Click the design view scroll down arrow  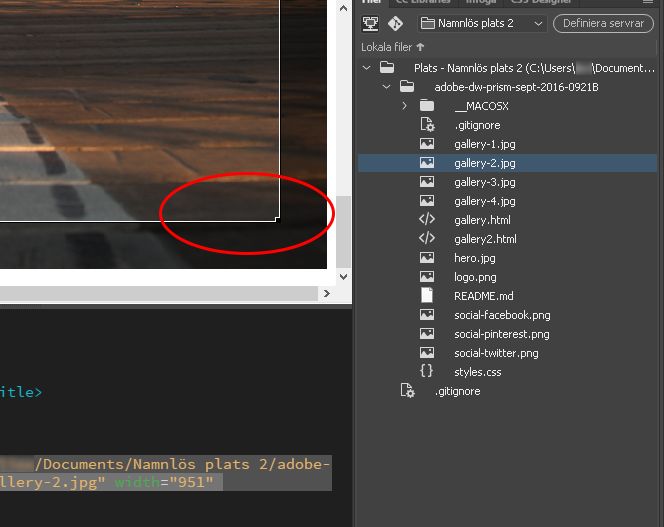tap(343, 277)
